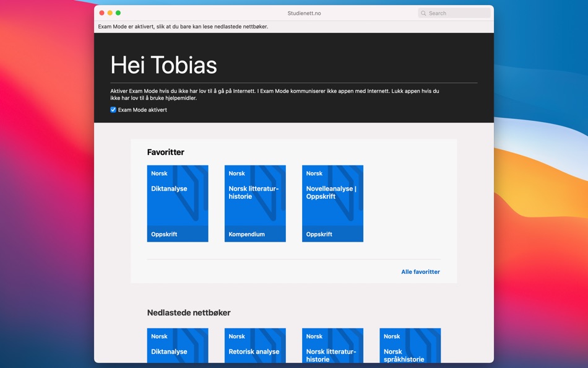Image resolution: width=588 pixels, height=368 pixels.
Task: Open the Norsk språkhistorie downloaded book
Action: click(410, 346)
